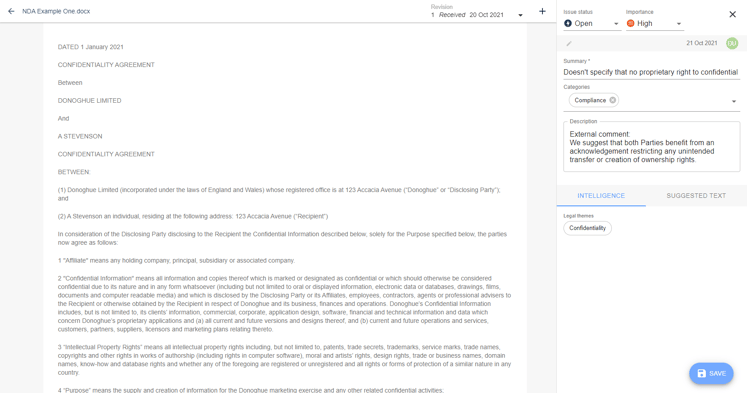
Task: Click the High importance orange icon
Action: (x=630, y=23)
